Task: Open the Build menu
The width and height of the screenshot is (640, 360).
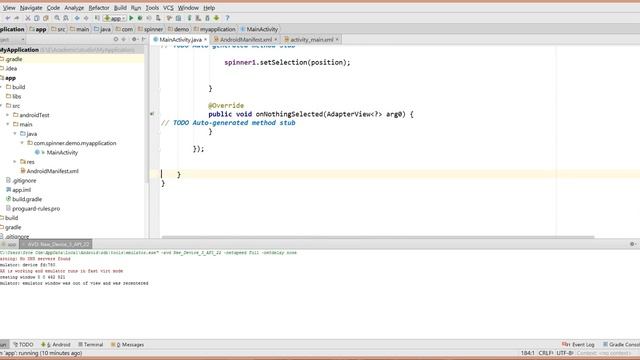Action: point(120,8)
